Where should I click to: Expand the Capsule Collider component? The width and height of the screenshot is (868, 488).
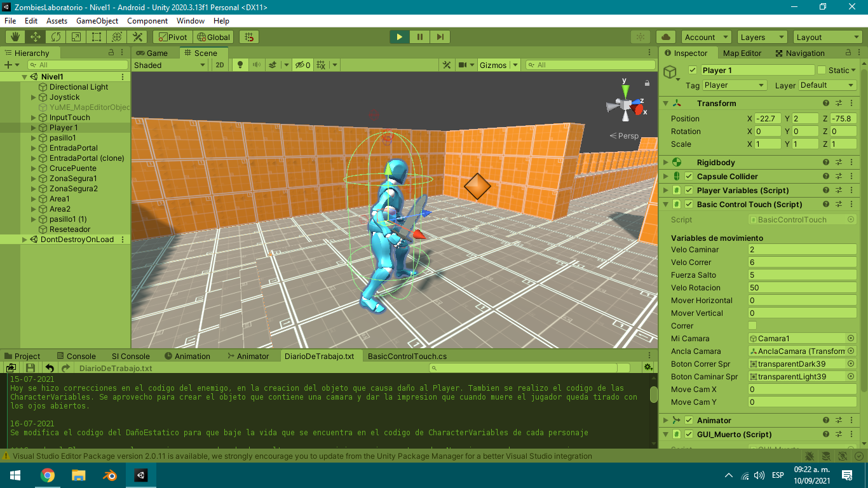pos(665,177)
